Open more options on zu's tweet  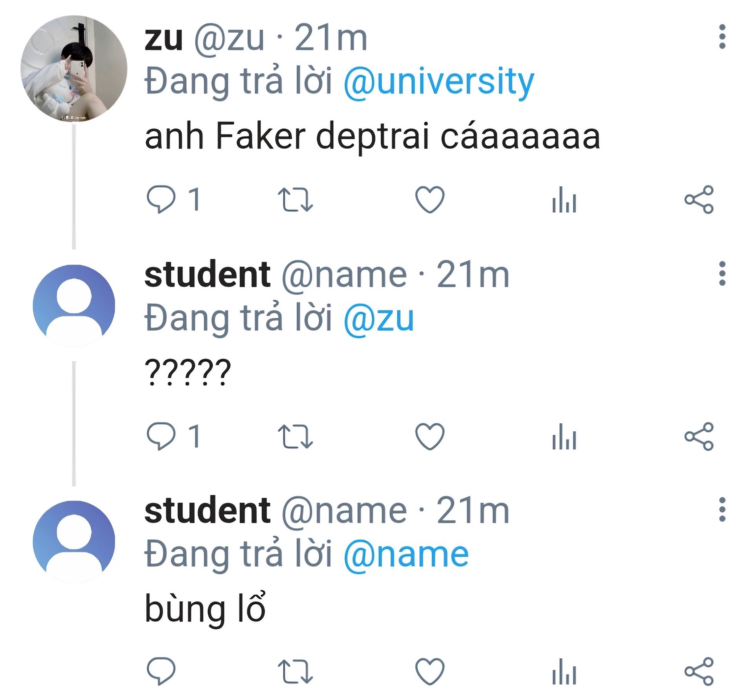[x=722, y=37]
